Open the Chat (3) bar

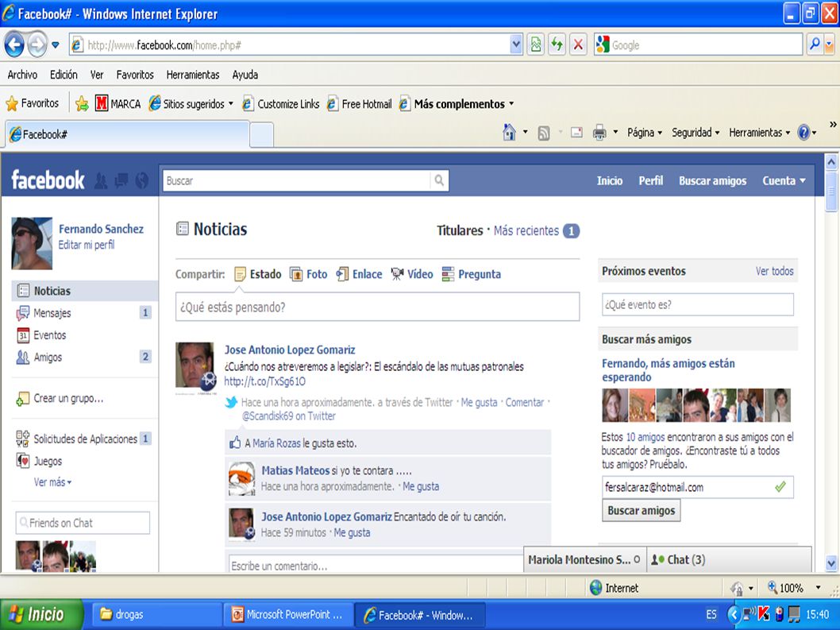coord(729,560)
